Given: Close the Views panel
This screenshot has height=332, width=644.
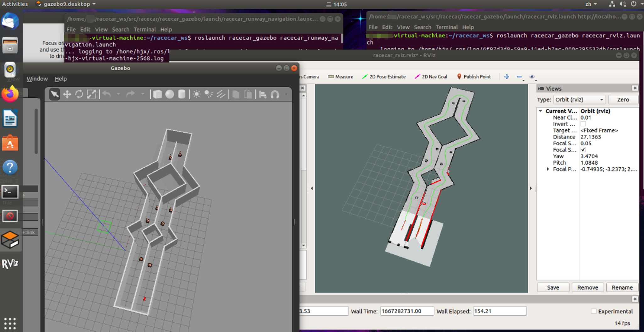Looking at the screenshot, I should tap(635, 88).
